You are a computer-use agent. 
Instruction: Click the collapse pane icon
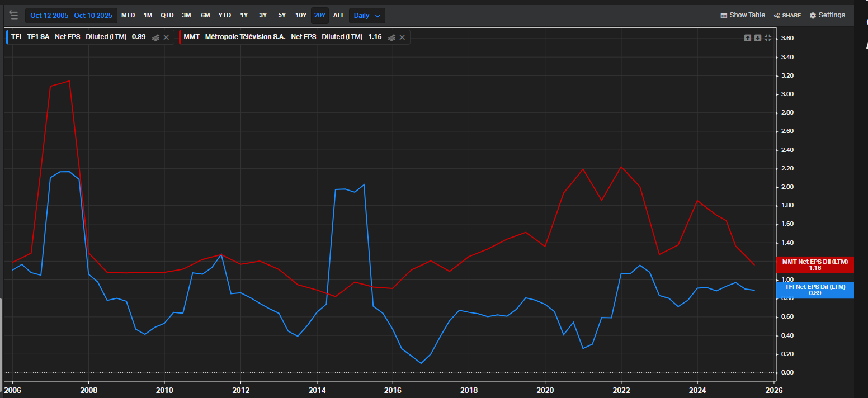pyautogui.click(x=768, y=37)
